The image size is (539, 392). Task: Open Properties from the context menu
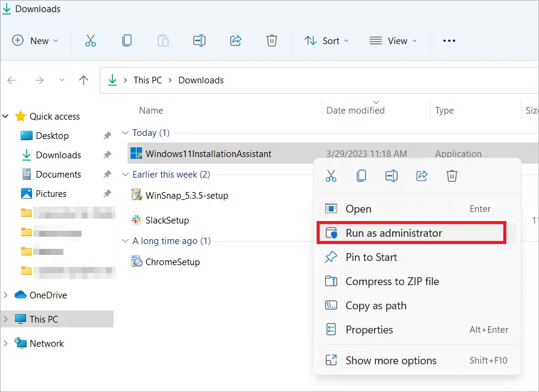(417, 329)
